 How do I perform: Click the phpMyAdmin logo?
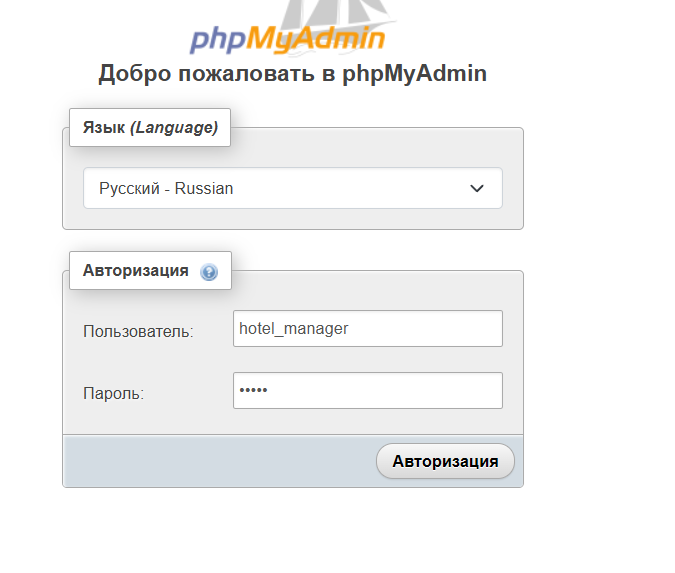pyautogui.click(x=287, y=30)
